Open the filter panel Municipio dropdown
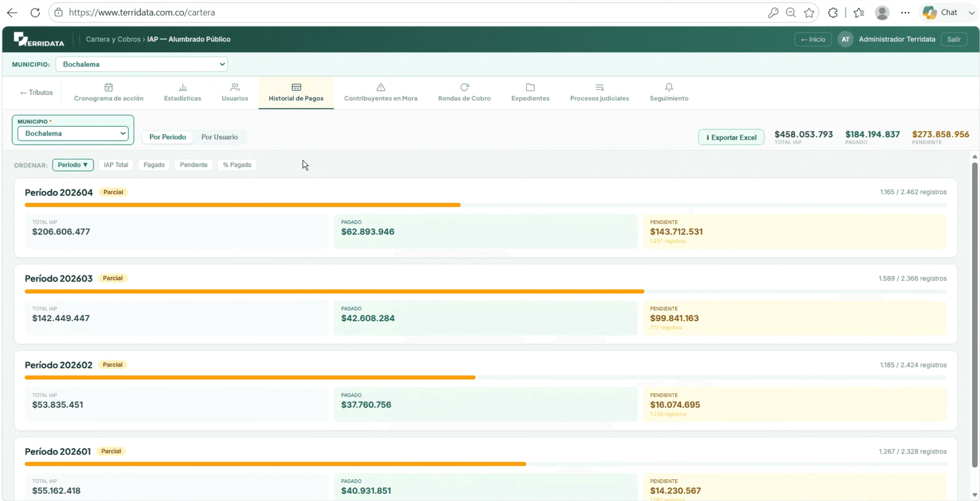Image resolution: width=980 pixels, height=501 pixels. pos(73,133)
